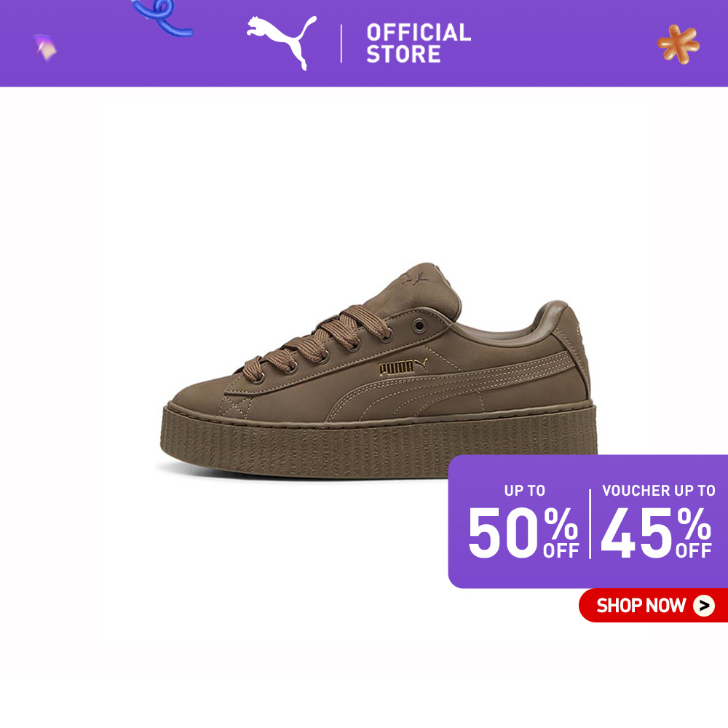Click the arrow circle icon in Shop Now
Image resolution: width=728 pixels, height=728 pixels.
pos(704,606)
